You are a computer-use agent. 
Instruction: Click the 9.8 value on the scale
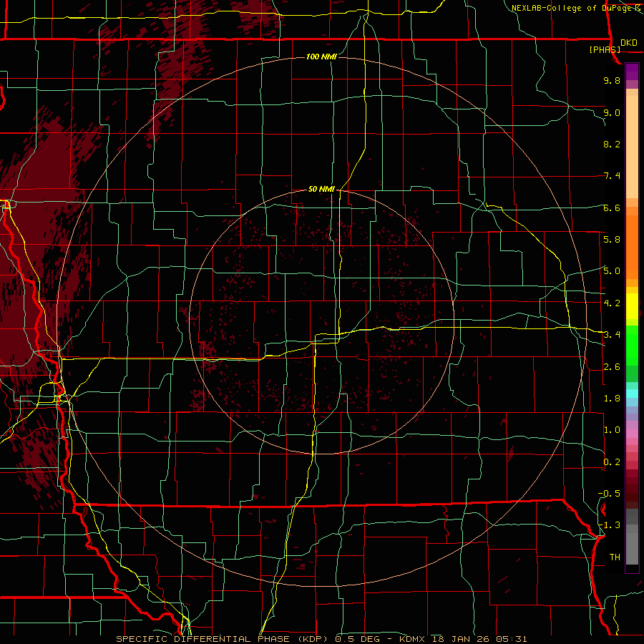pos(612,80)
